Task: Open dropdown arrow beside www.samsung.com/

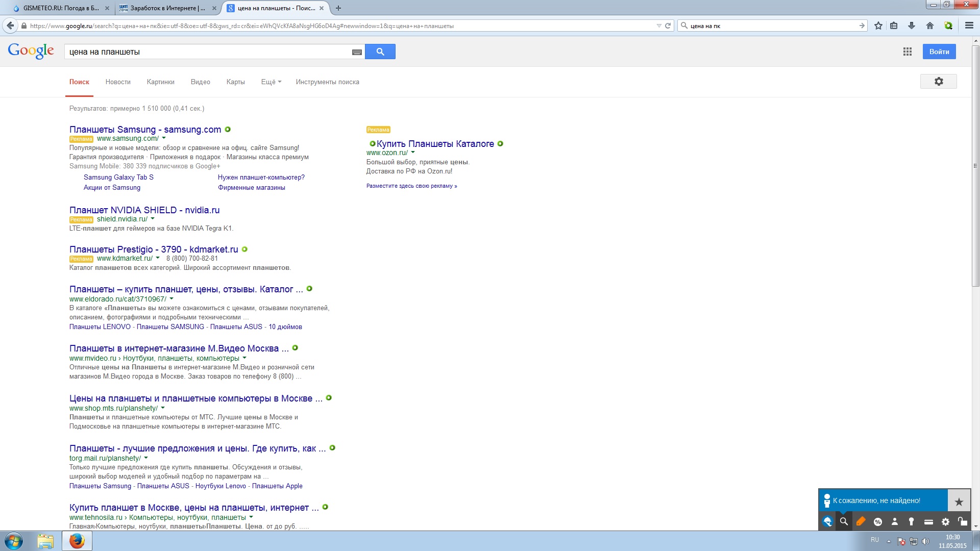Action: point(164,138)
